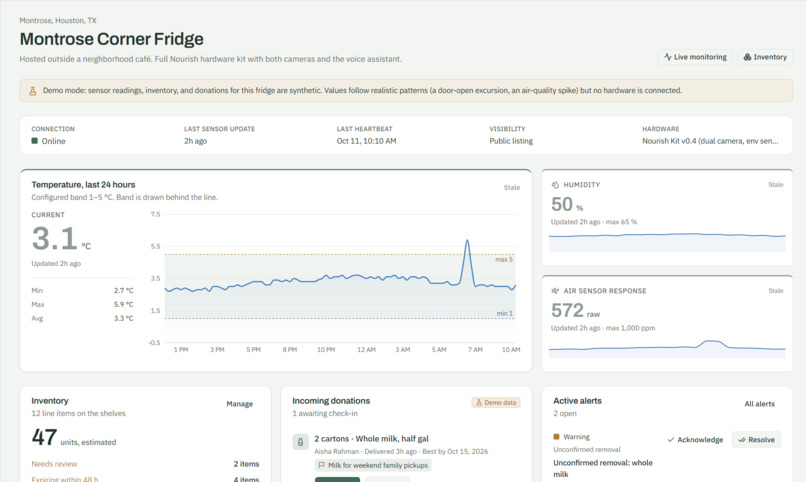Image resolution: width=806 pixels, height=482 pixels.
Task: Click the '2 open' alerts count
Action: point(564,414)
